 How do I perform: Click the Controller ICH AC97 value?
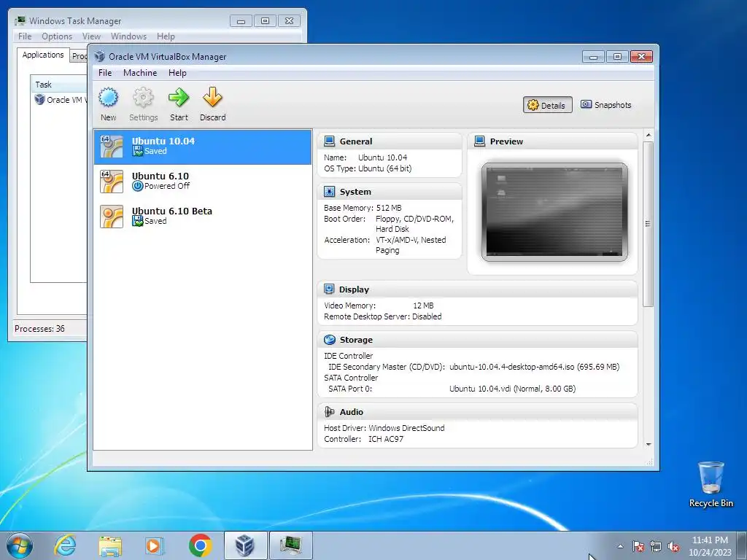click(x=386, y=438)
